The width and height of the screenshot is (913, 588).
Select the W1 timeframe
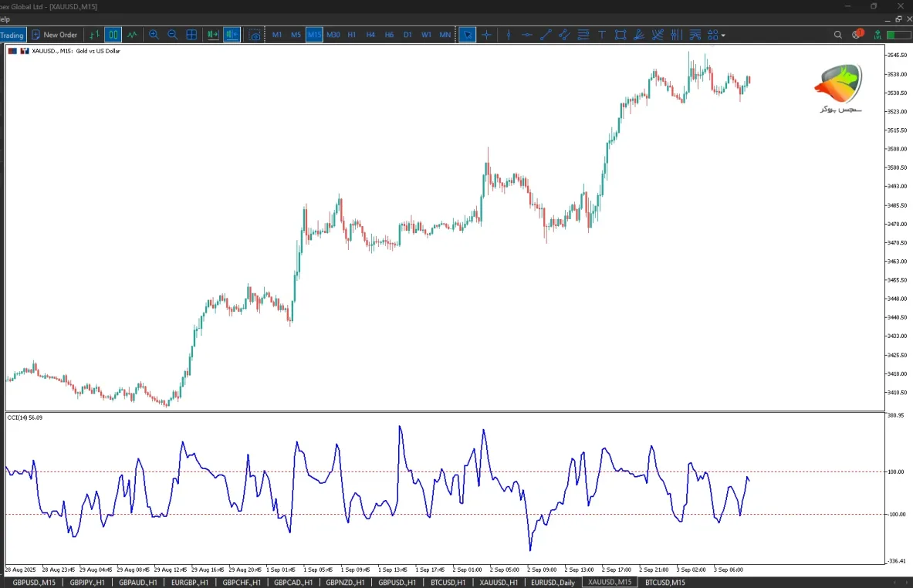[x=426, y=35]
